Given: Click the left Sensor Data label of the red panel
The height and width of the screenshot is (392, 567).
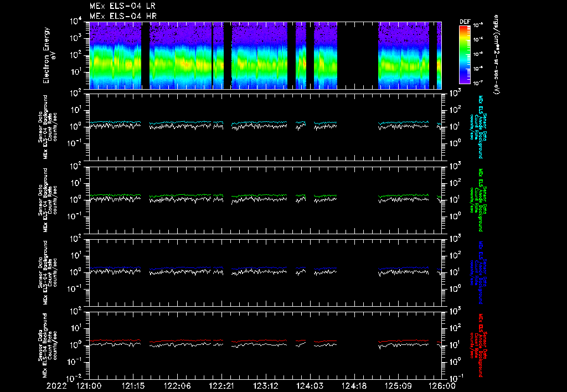Looking at the screenshot, I should 48,345.
